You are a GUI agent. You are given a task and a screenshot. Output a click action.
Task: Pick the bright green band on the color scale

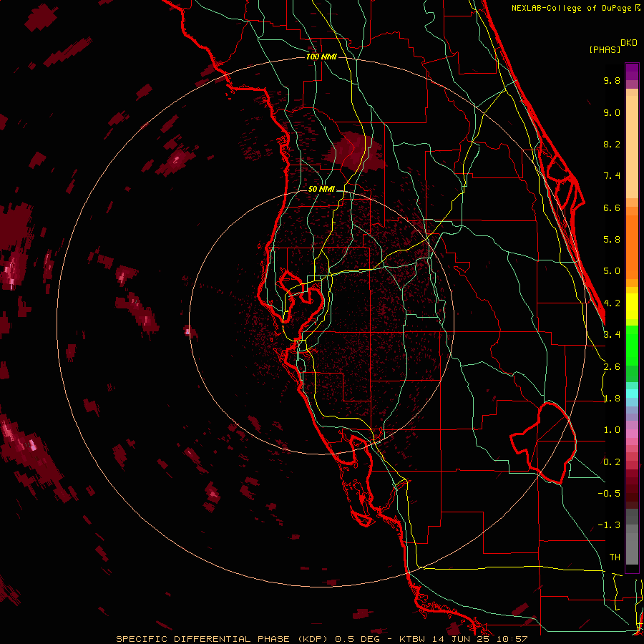pyautogui.click(x=632, y=345)
